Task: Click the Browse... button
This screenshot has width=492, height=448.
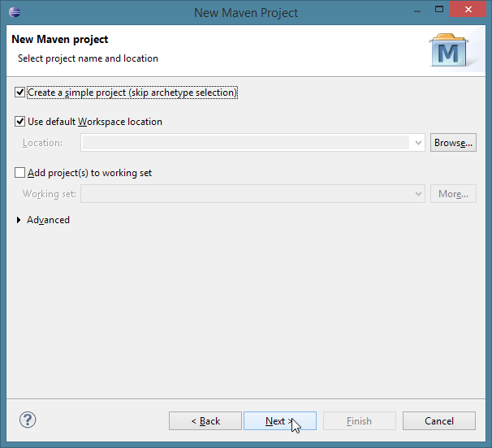Action: click(x=453, y=143)
